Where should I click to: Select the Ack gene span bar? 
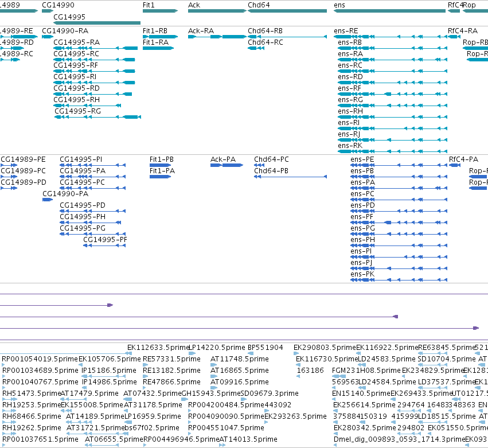coord(217,11)
